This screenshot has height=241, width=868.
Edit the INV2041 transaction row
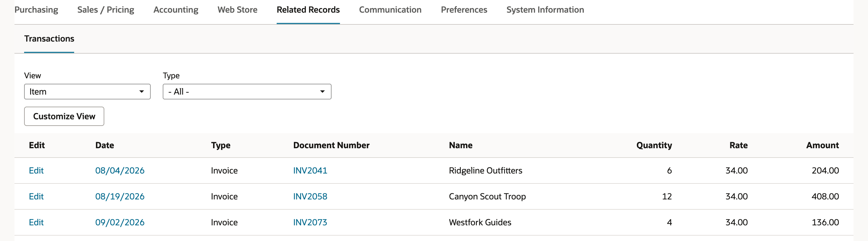coord(36,170)
